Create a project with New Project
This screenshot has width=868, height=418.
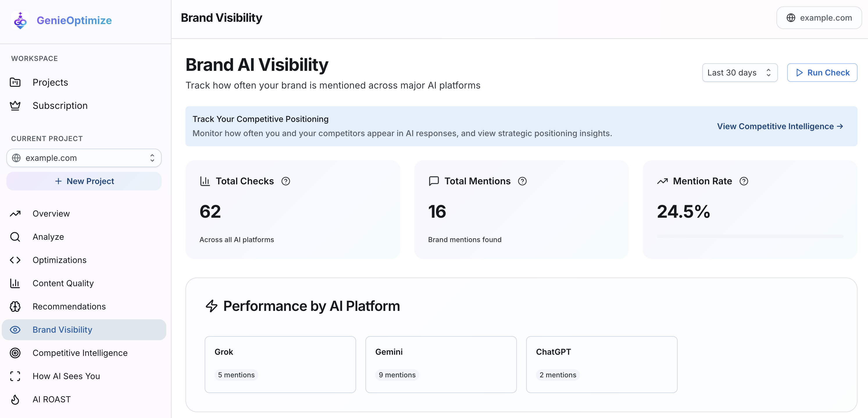[x=84, y=181]
